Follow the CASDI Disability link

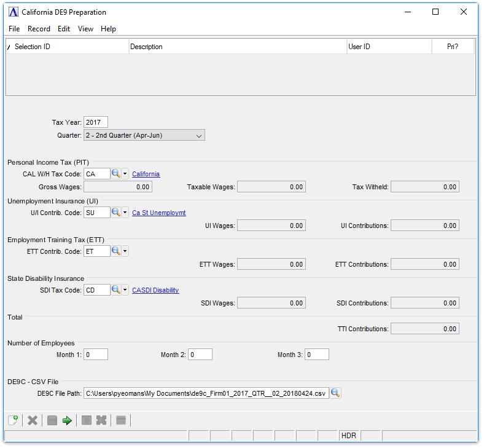(156, 291)
